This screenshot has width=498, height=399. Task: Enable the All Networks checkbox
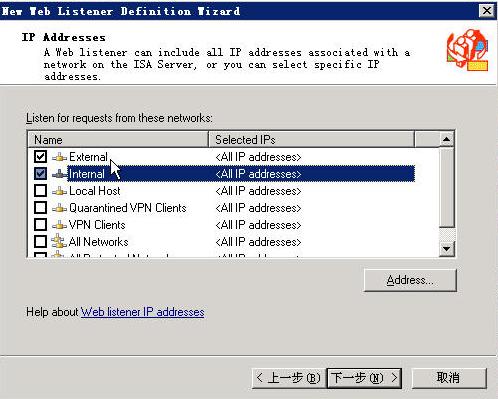[x=41, y=241]
